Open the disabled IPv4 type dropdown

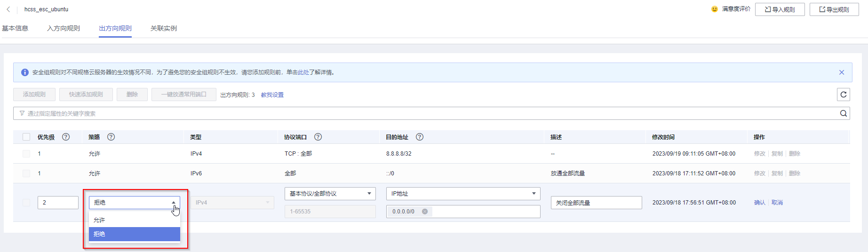click(x=232, y=203)
